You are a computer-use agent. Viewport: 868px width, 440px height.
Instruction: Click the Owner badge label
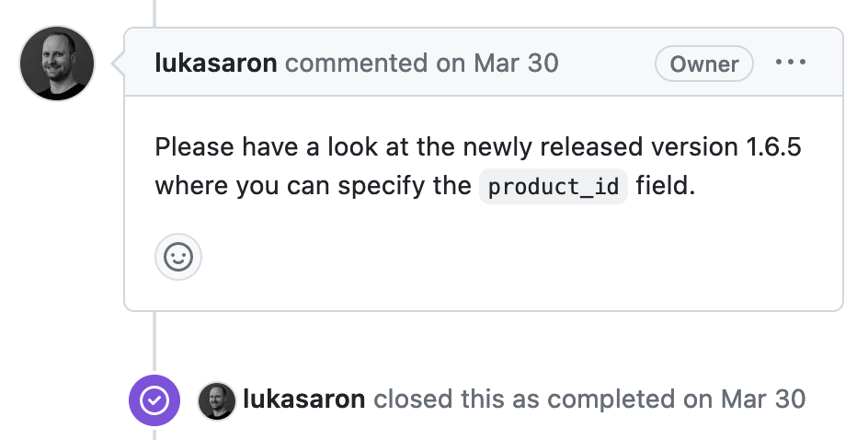click(703, 64)
